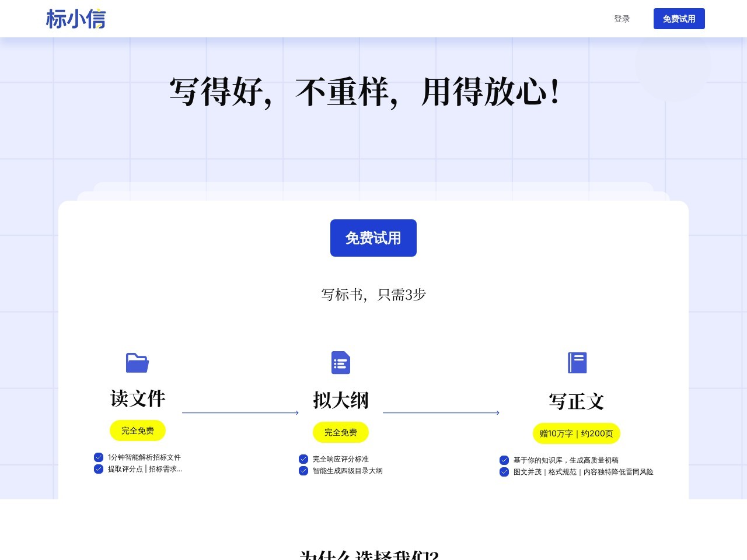Click the 拟大纲 step heading
747x560 pixels.
341,400
